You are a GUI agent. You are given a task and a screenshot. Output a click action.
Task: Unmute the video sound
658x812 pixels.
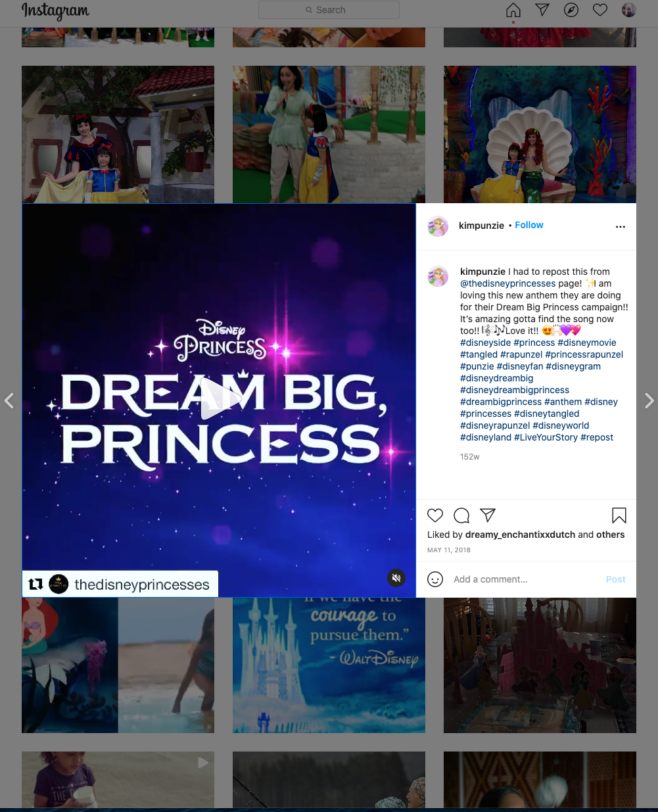click(x=396, y=578)
